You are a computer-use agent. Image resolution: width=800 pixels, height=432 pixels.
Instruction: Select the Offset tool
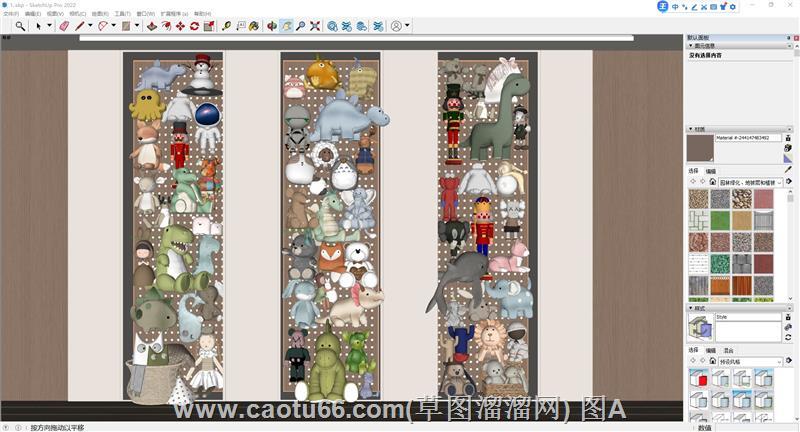coord(166,26)
